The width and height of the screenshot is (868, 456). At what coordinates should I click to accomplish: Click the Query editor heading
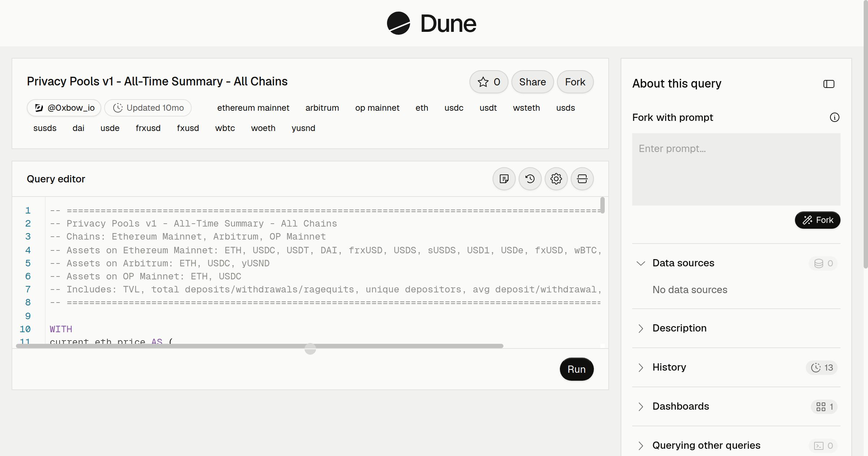coord(56,179)
